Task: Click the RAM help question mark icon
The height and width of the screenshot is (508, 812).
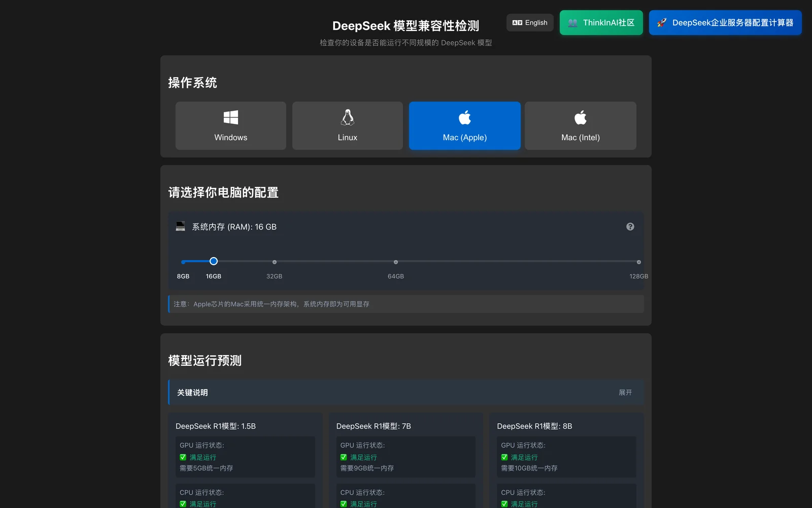Action: (x=630, y=227)
